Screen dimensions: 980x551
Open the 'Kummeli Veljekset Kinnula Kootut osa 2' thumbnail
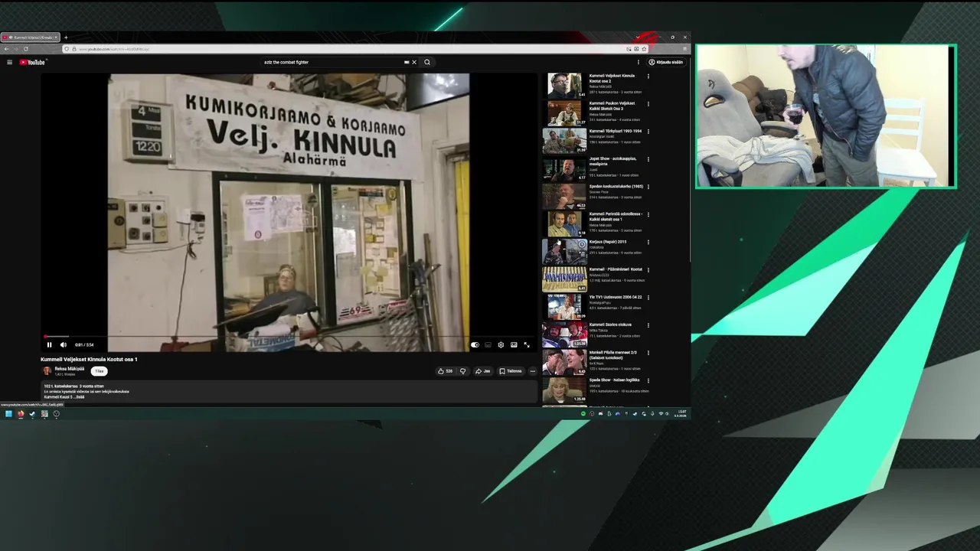(564, 85)
